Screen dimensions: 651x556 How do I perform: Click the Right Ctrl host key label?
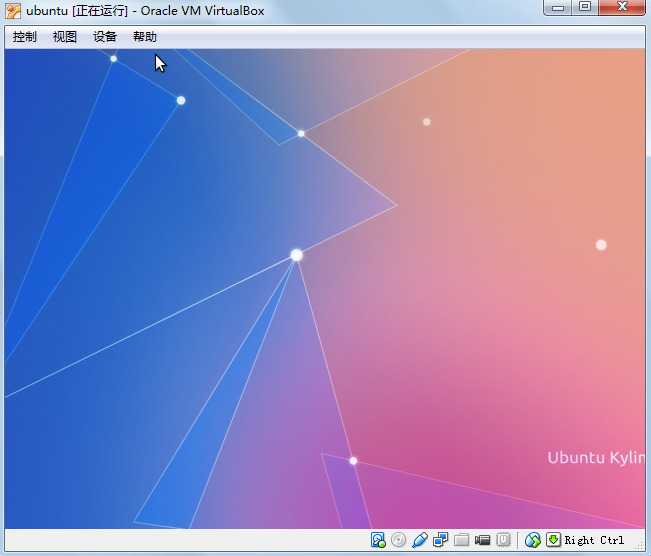click(594, 540)
